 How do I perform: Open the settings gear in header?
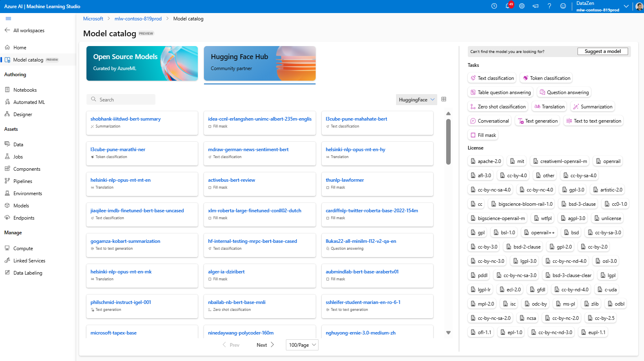coord(522,6)
